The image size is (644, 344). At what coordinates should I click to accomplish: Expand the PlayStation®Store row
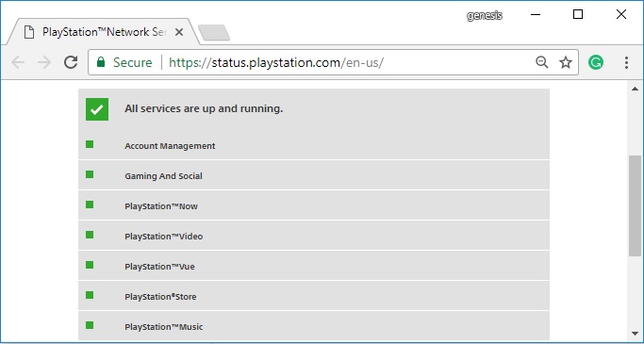coord(314,296)
